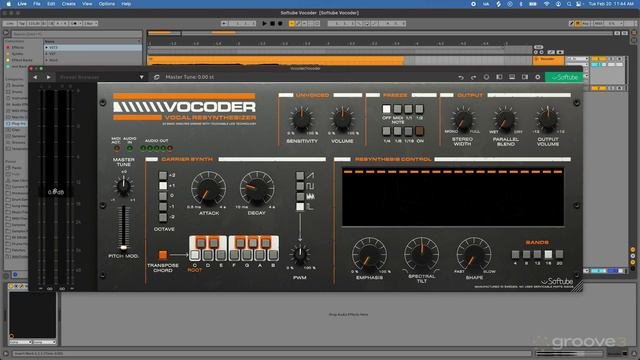This screenshot has width=640, height=360.
Task: Click the carrier Attack knob
Action: (x=209, y=189)
